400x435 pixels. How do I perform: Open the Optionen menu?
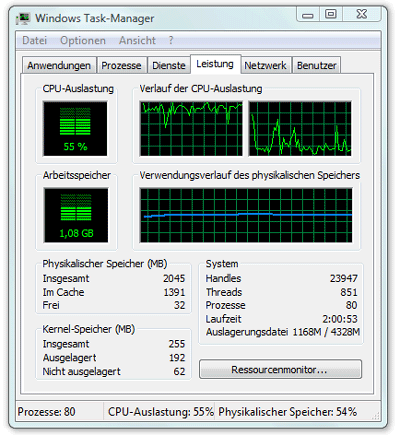click(83, 40)
